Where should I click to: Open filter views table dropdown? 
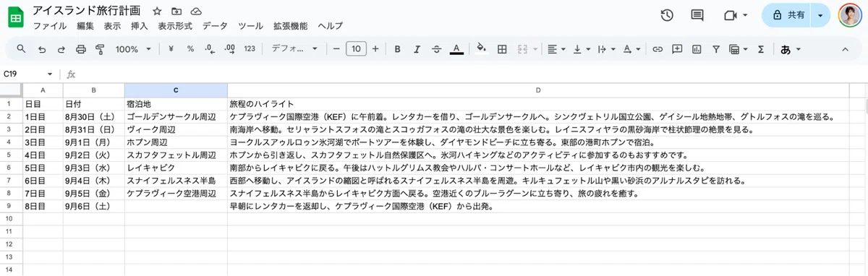[x=739, y=49]
